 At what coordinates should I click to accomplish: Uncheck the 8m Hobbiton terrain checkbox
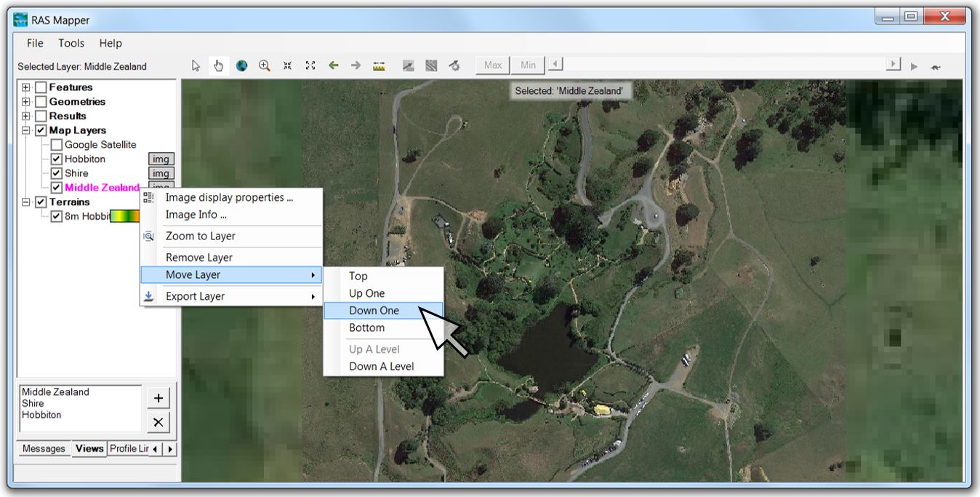(57, 216)
